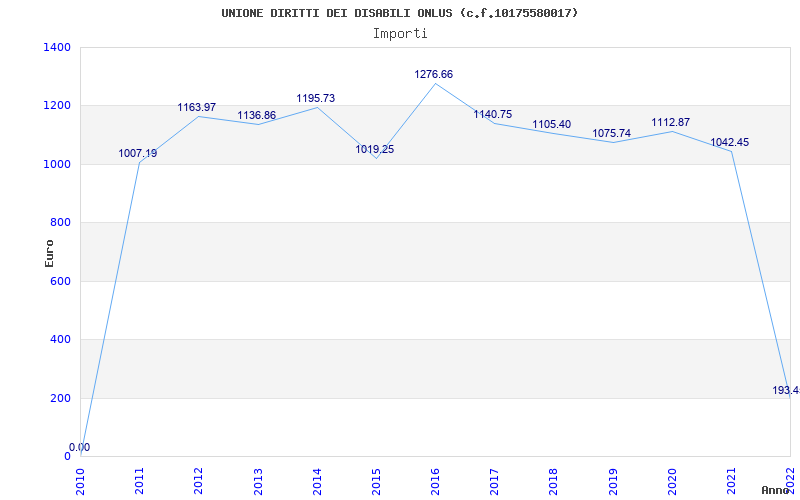
Task: Click the 1019.25 data label
Action: (374, 149)
